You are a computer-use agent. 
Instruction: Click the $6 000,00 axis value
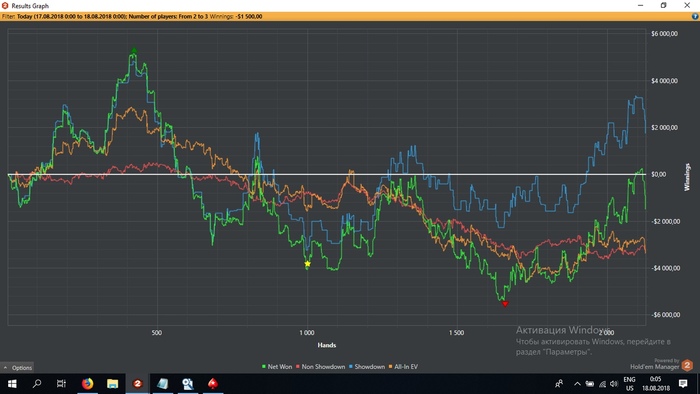[x=664, y=33]
